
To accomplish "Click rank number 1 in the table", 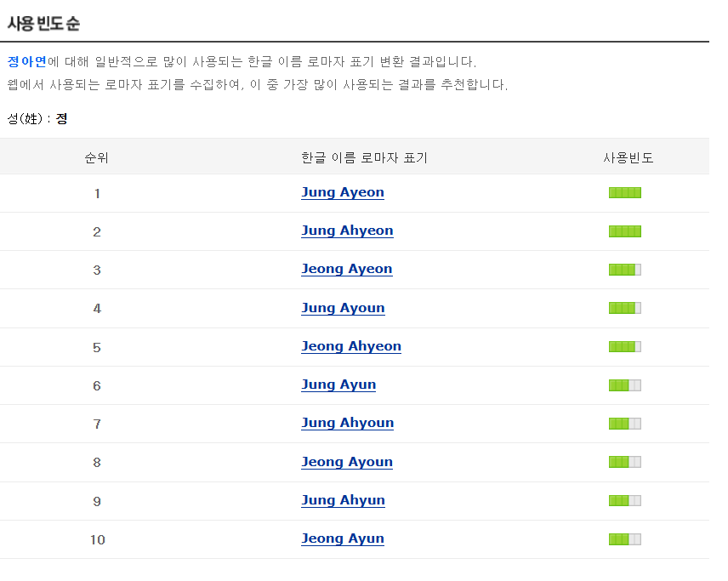I will 97,193.
